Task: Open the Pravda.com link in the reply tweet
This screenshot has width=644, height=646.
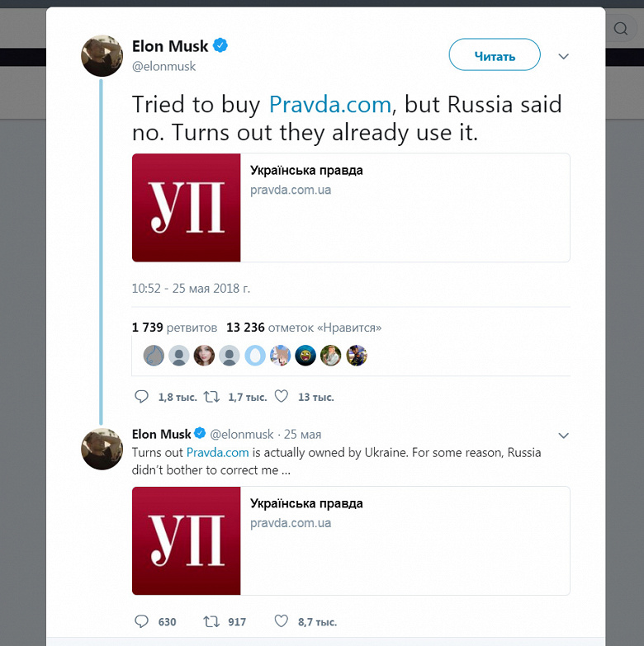Action: tap(217, 452)
